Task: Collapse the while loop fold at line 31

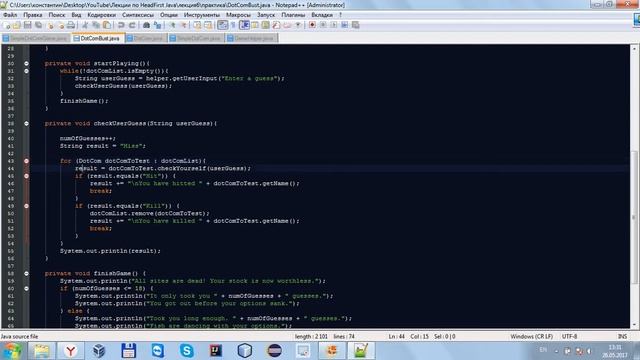Action: (x=26, y=71)
